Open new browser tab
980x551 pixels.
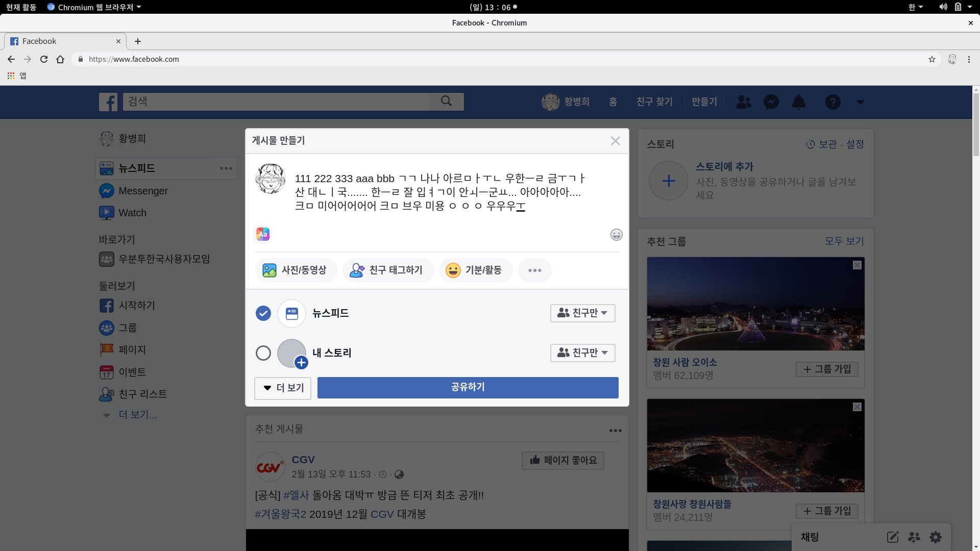tap(137, 41)
